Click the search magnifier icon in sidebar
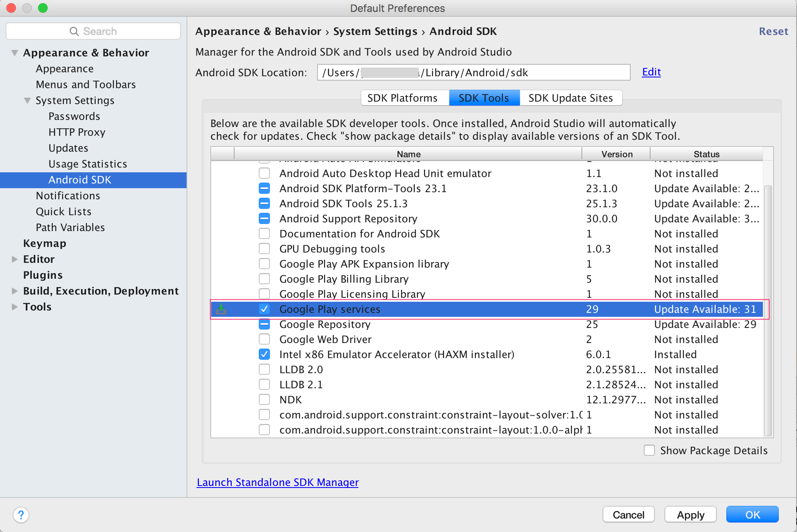This screenshot has width=797, height=532. pyautogui.click(x=74, y=31)
